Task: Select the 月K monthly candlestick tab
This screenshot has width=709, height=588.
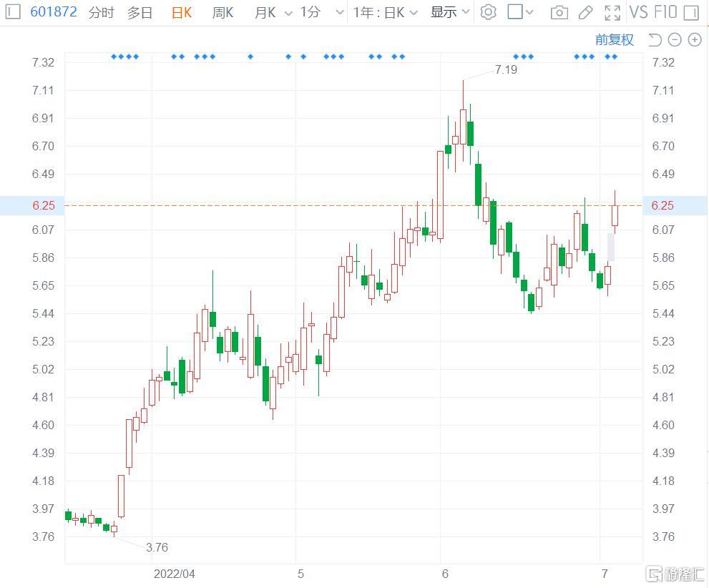Action: 265,13
